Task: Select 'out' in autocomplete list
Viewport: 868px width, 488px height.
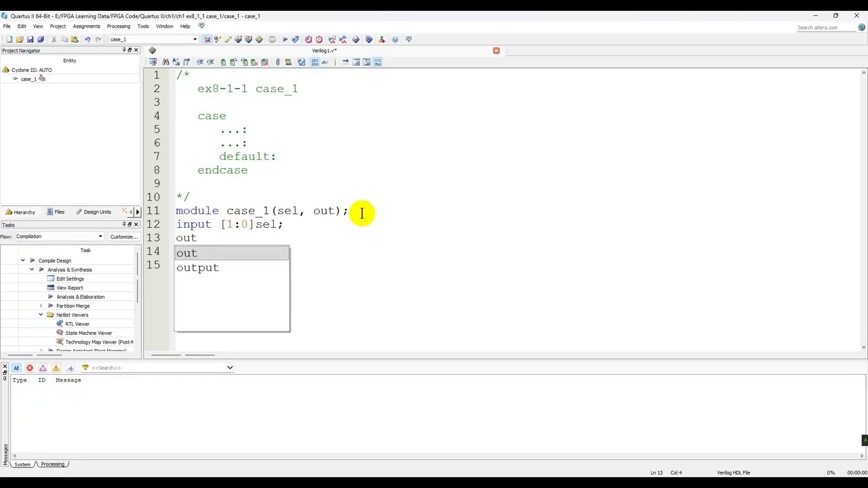Action: 232,253
